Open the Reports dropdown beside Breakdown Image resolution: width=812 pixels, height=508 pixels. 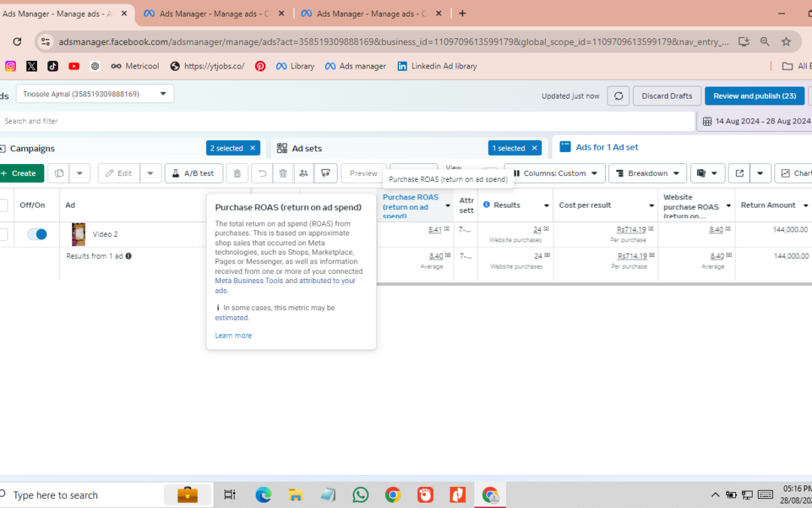pos(707,173)
